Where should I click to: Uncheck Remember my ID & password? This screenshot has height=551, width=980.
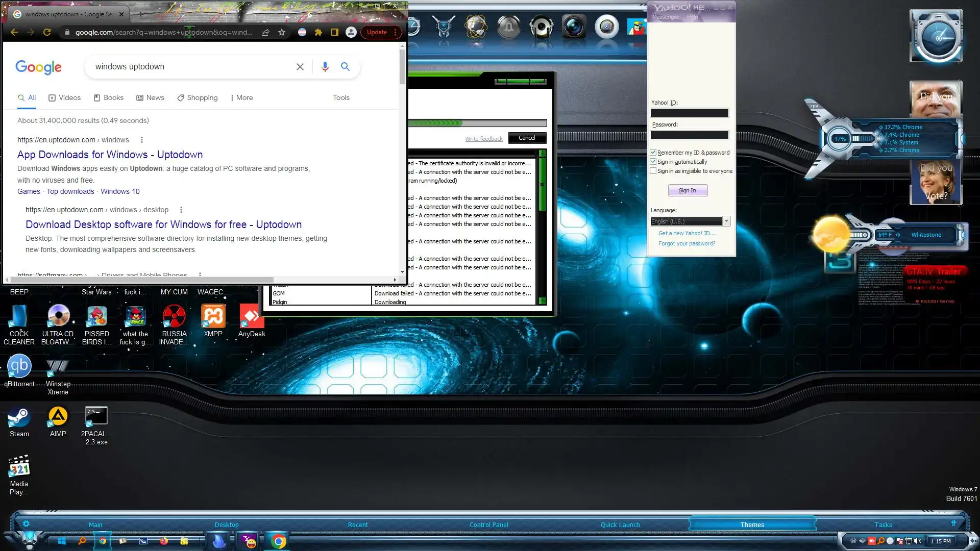pos(653,153)
